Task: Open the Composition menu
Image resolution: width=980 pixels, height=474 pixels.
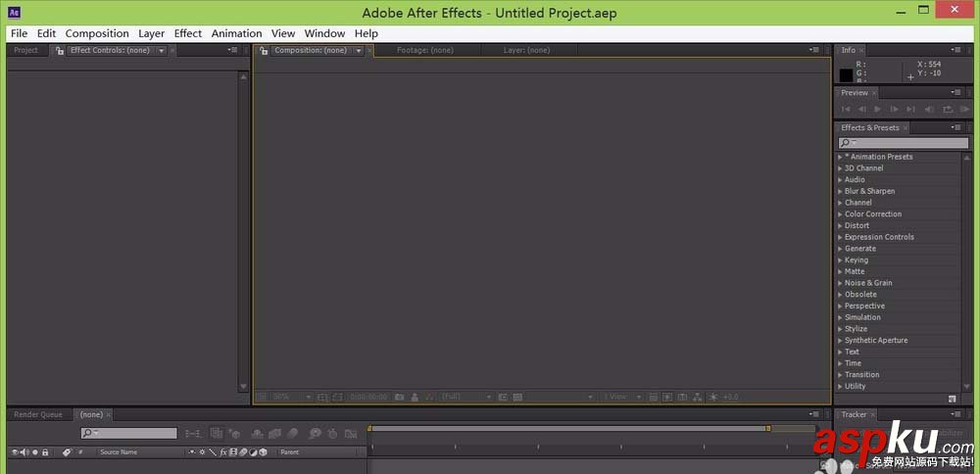Action: click(97, 33)
